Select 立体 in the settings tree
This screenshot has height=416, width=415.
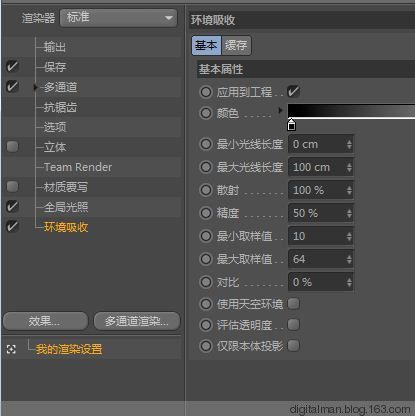[55, 147]
